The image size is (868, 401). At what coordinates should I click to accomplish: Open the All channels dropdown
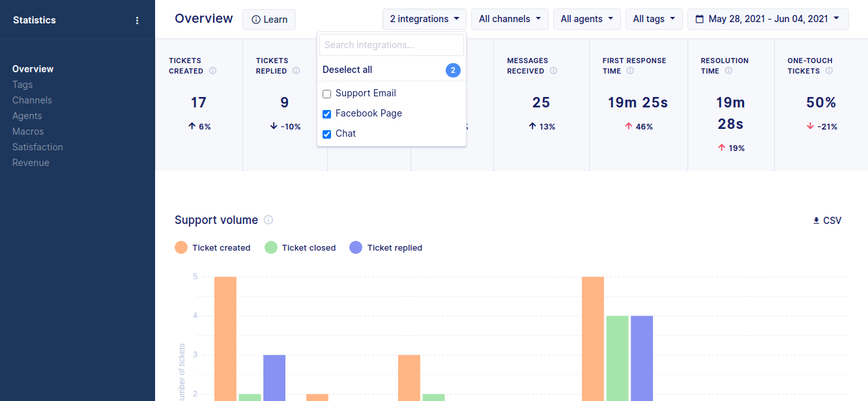click(510, 19)
